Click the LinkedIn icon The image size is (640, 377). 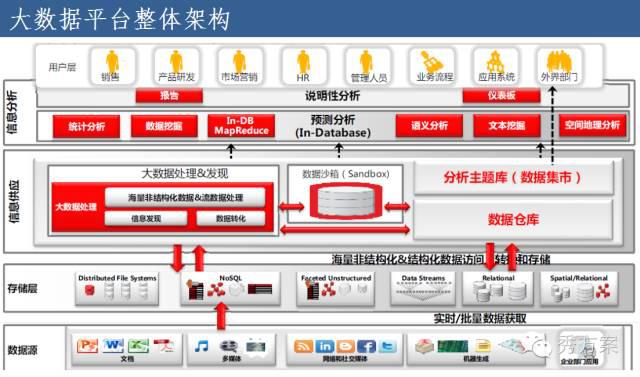[x=325, y=346]
